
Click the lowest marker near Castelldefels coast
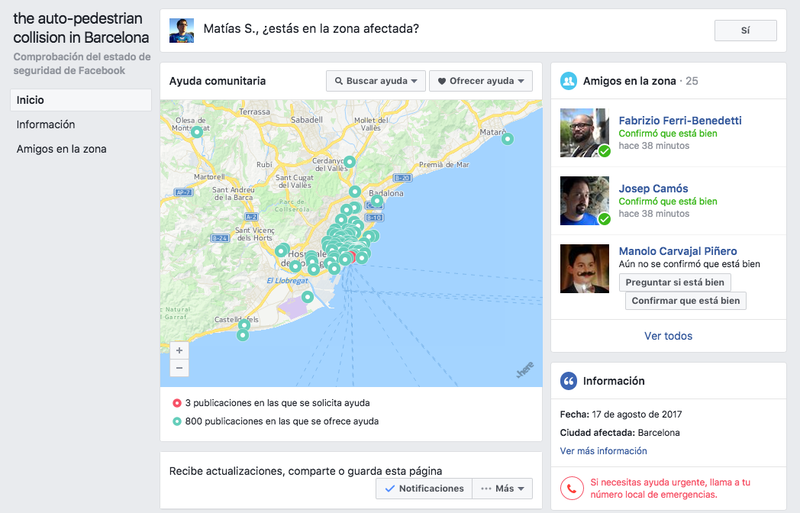243,335
